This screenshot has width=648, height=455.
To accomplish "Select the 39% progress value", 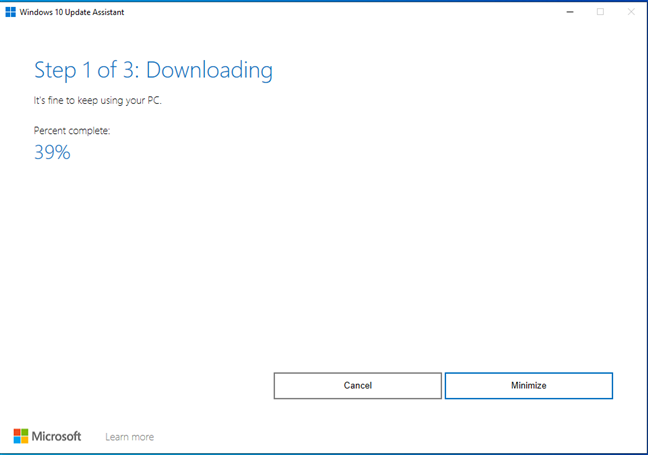I will pyautogui.click(x=52, y=152).
